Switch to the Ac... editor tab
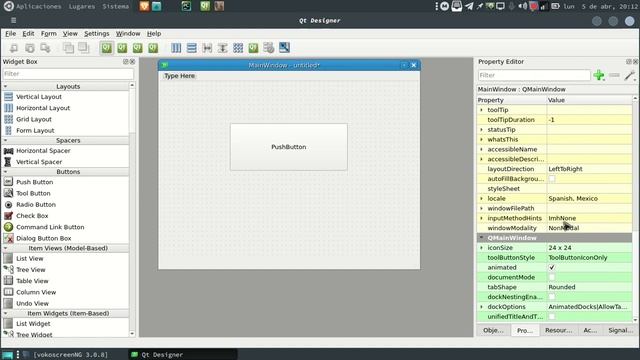The image size is (640, 360). 590,330
